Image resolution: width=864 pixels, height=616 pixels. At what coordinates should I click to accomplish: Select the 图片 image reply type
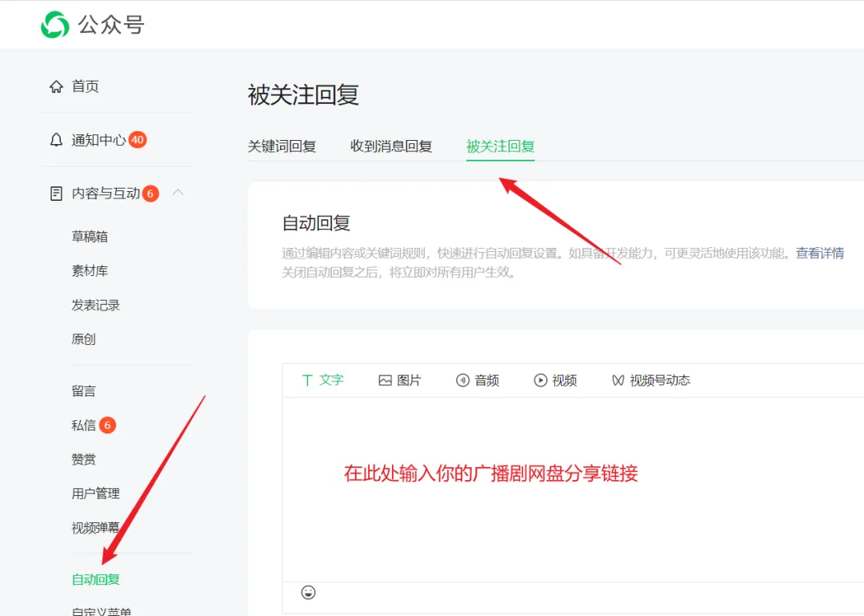tap(400, 381)
